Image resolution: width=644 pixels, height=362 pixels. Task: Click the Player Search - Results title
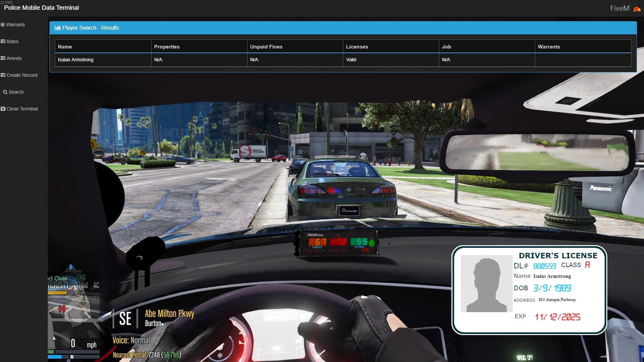click(91, 28)
